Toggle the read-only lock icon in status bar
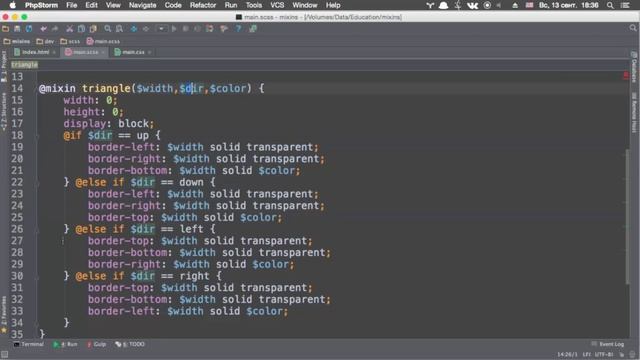Screen dimensions: 640x360 coord(622,354)
